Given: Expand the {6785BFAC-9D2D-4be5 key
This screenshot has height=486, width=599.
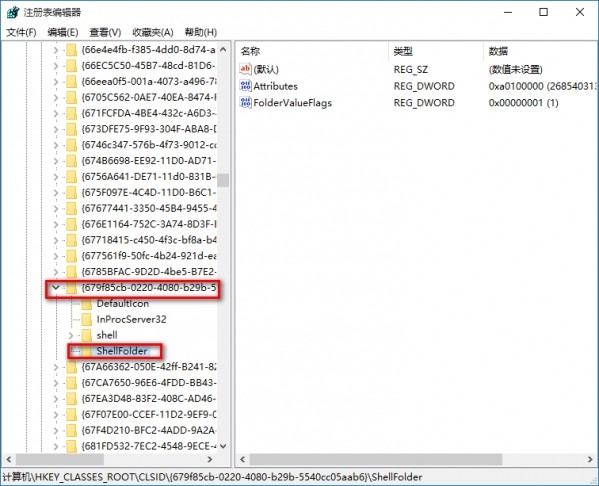Looking at the screenshot, I should click(56, 272).
